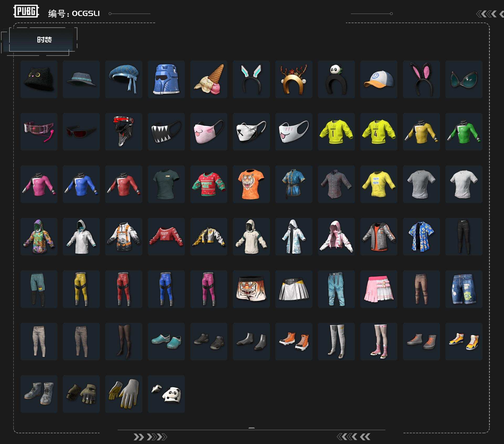
Task: Choose the orange high-top sneakers
Action: 294,341
